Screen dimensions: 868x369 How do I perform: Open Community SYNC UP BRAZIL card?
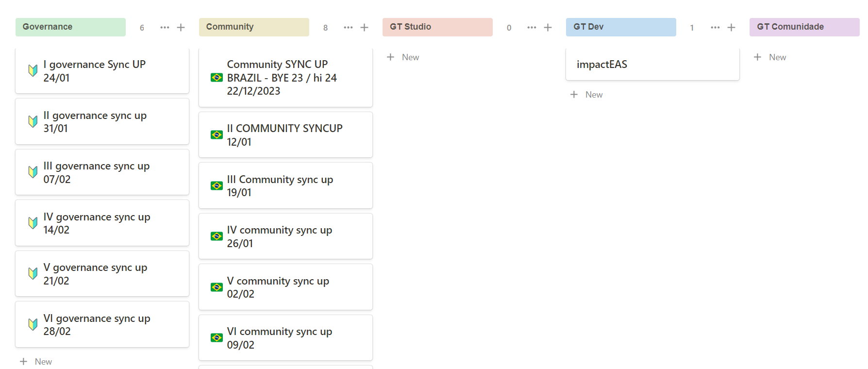pos(285,78)
